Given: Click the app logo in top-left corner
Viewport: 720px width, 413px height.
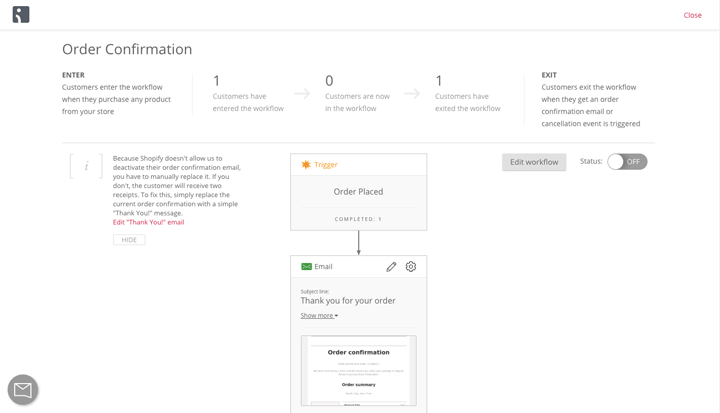Looking at the screenshot, I should coord(21,15).
